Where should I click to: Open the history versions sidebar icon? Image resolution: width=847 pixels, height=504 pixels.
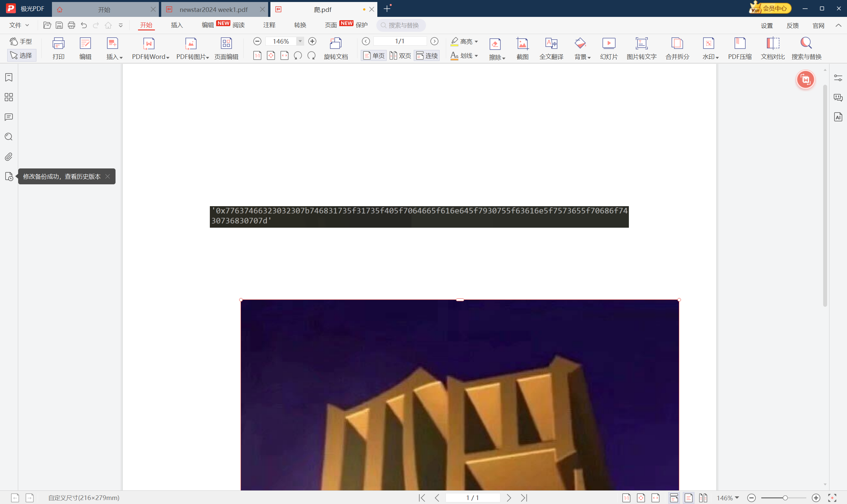[x=9, y=176]
